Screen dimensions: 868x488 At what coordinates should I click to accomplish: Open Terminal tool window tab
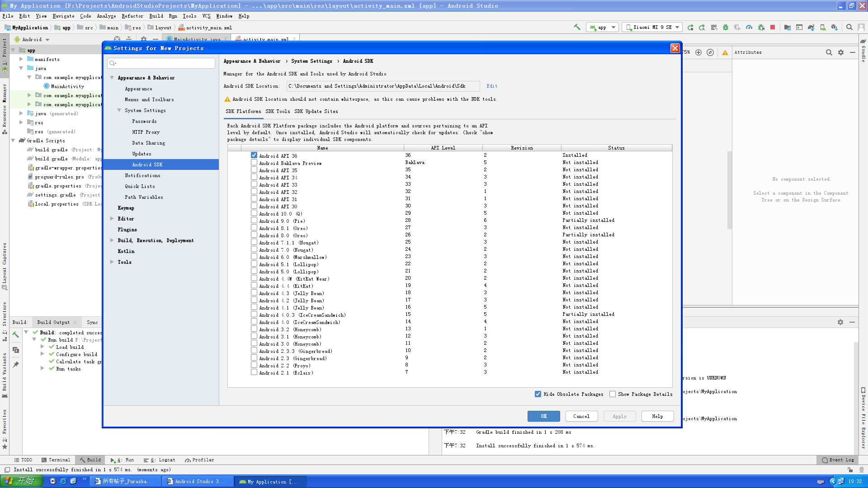pyautogui.click(x=56, y=460)
